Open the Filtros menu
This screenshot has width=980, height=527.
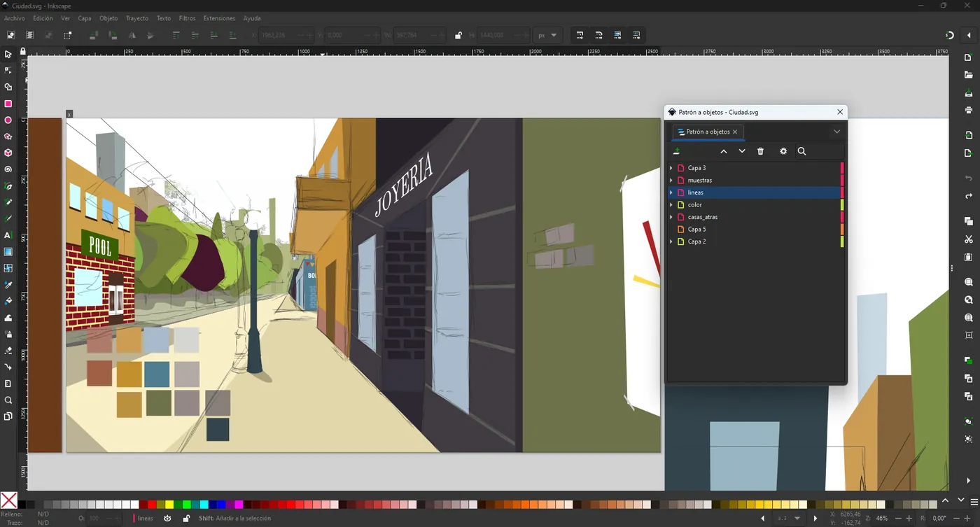pos(187,18)
